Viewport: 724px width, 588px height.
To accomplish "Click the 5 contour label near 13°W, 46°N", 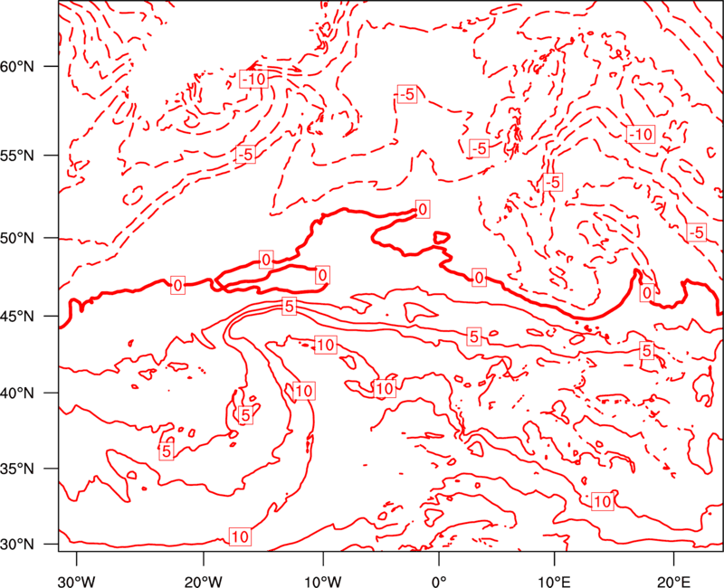I will [289, 306].
